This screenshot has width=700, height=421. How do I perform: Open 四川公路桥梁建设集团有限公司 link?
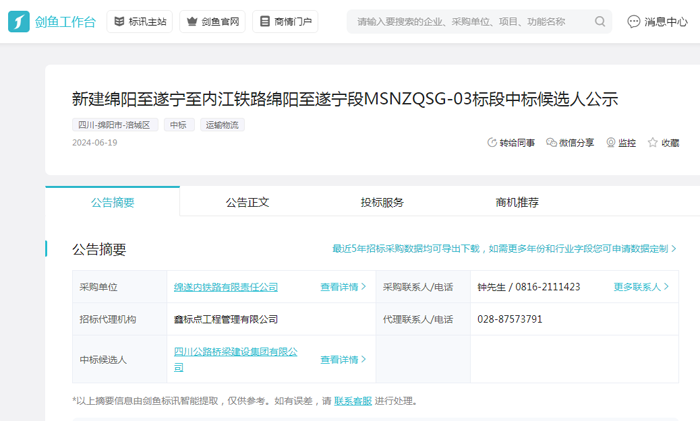point(235,359)
